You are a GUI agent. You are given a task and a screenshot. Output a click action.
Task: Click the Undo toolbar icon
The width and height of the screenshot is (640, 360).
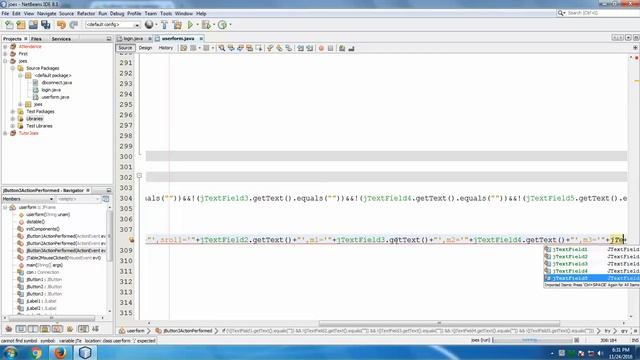pyautogui.click(x=61, y=25)
